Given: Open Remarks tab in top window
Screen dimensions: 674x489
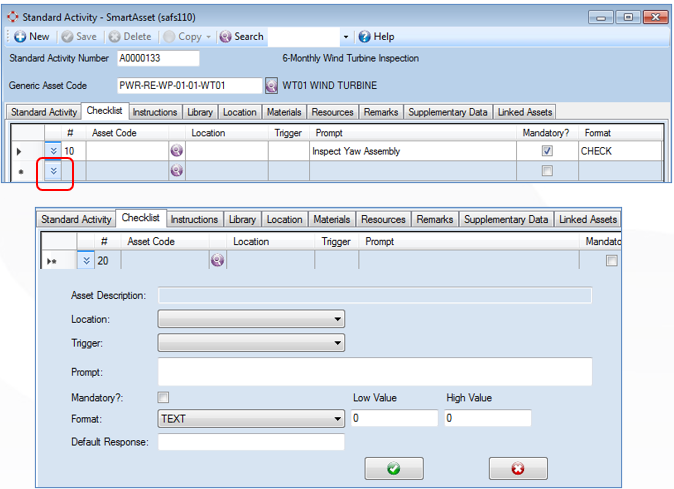Looking at the screenshot, I should pos(381,112).
